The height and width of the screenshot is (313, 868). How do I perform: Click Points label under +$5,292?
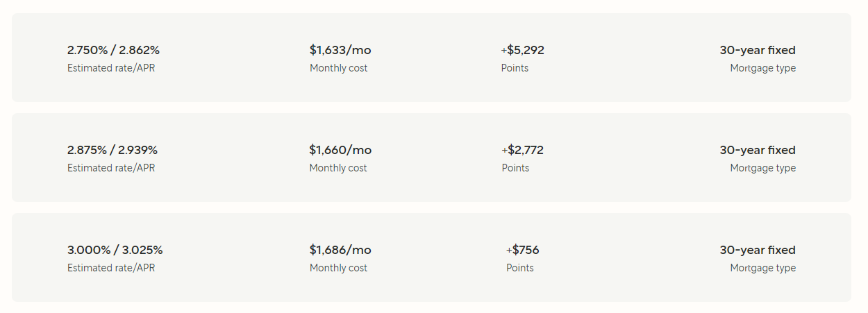pyautogui.click(x=515, y=68)
